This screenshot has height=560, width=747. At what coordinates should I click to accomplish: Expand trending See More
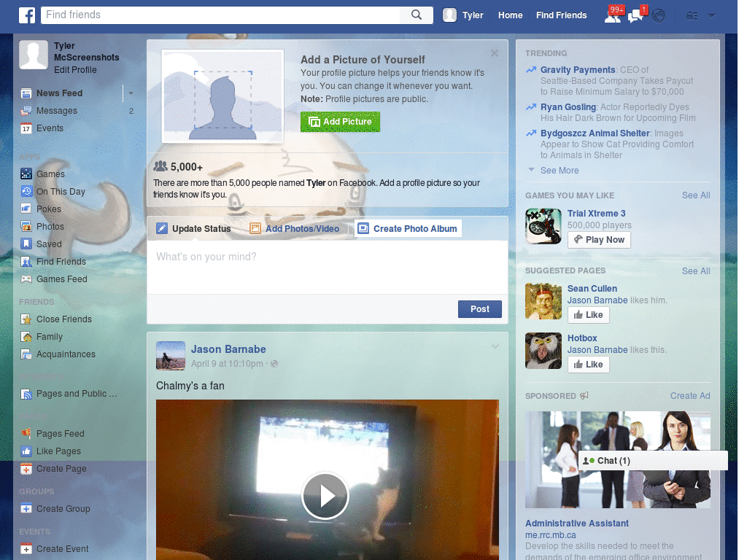coord(560,171)
